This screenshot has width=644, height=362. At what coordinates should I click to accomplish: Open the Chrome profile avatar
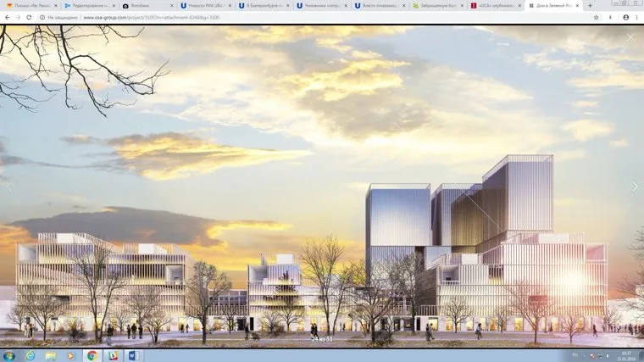coord(626,17)
